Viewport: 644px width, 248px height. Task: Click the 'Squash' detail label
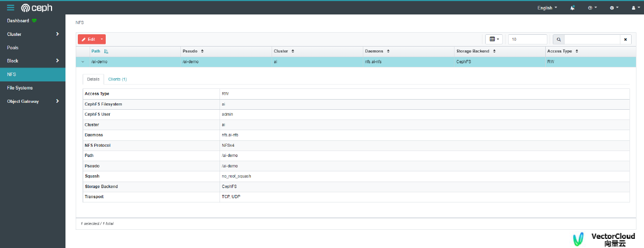[92, 176]
